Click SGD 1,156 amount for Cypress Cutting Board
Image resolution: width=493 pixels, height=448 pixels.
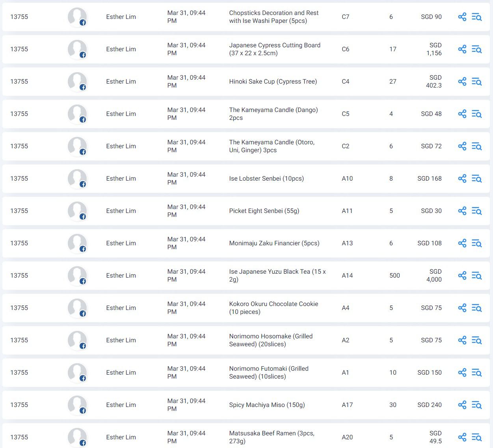click(433, 49)
